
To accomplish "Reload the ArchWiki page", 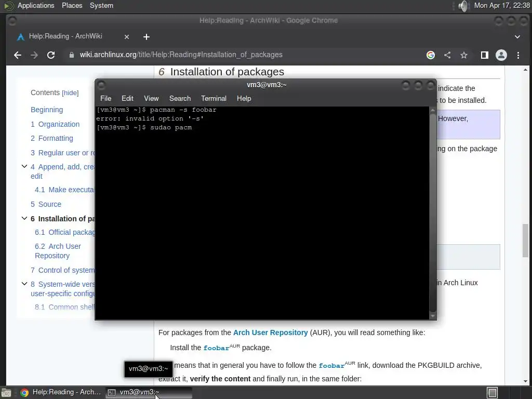I will [x=51, y=55].
